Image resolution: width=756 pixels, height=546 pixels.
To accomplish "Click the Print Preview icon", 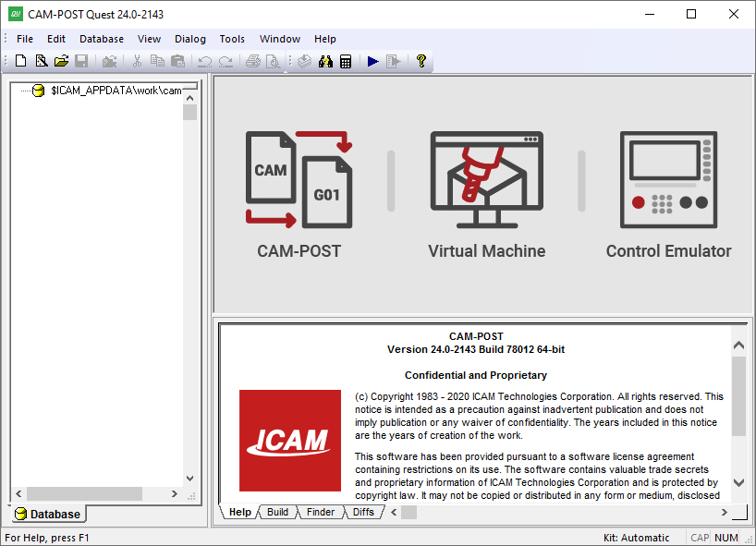I will click(x=273, y=61).
